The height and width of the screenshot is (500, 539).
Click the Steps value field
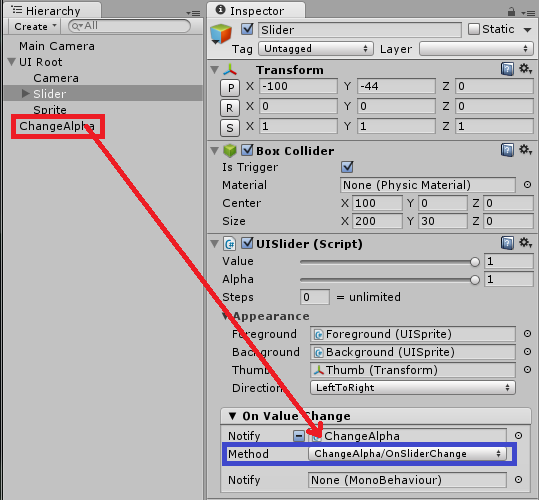pyautogui.click(x=315, y=297)
